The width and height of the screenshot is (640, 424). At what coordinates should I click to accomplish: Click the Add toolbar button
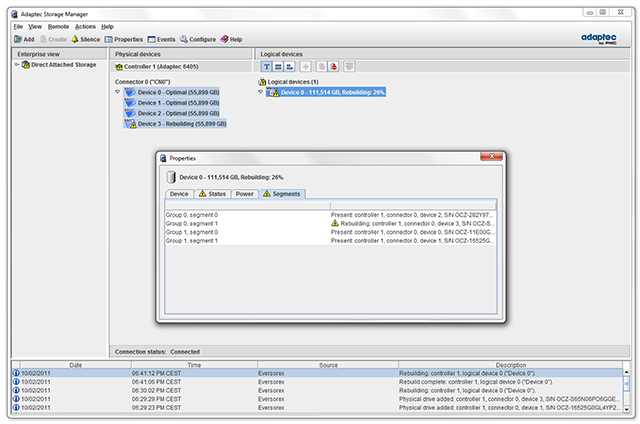[24, 39]
